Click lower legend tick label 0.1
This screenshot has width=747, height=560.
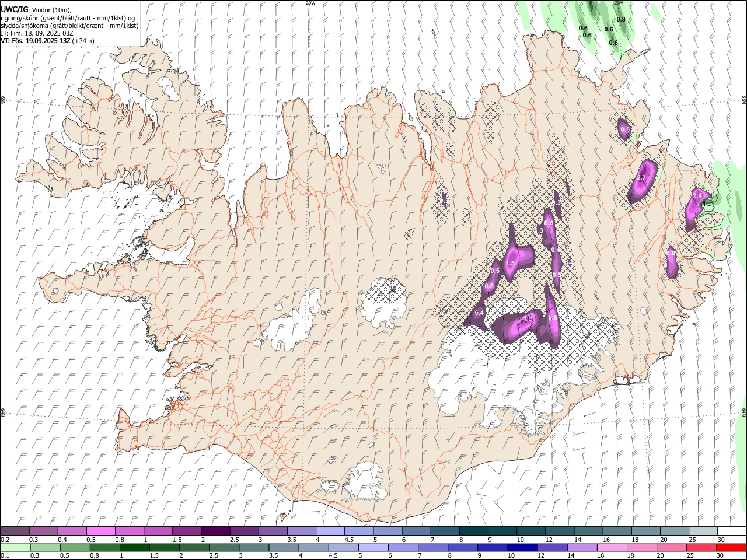click(x=5, y=556)
